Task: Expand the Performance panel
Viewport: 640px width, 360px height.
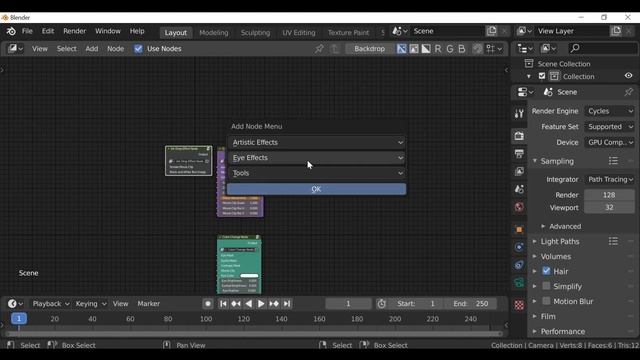Action: pyautogui.click(x=535, y=331)
